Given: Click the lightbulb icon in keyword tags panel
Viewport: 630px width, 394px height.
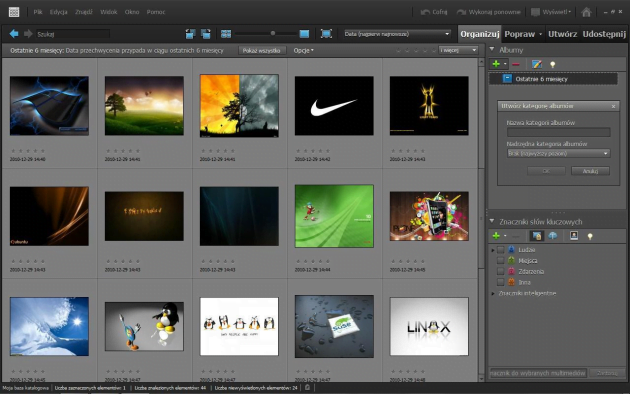Looking at the screenshot, I should point(590,236).
